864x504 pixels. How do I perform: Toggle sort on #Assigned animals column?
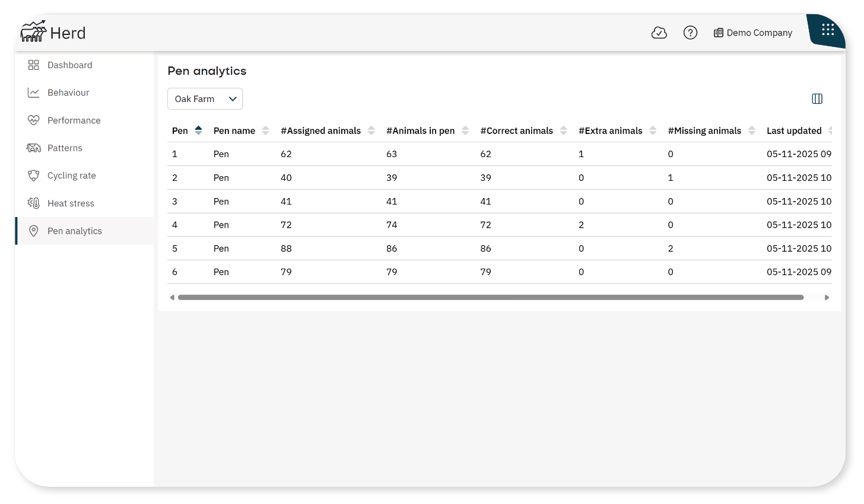coord(371,130)
